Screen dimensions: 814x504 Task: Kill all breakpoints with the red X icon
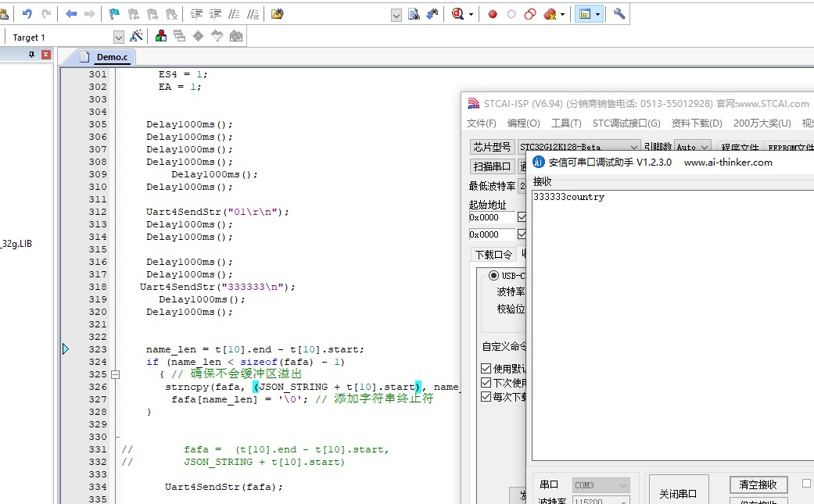tap(550, 14)
